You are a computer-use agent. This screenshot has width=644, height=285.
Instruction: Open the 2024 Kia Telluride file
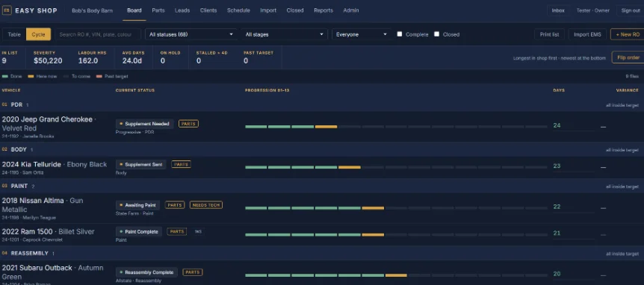[x=55, y=164]
